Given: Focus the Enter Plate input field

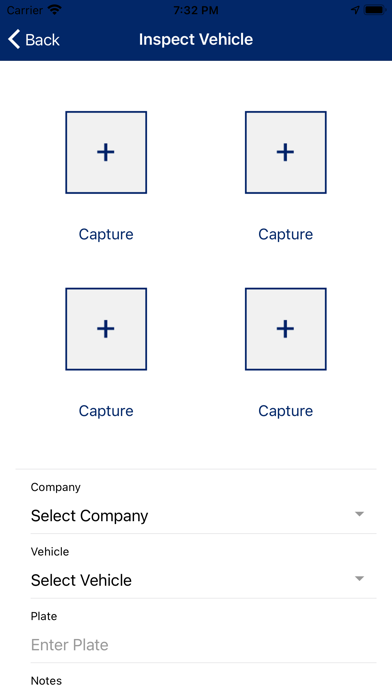Looking at the screenshot, I should pos(196,645).
